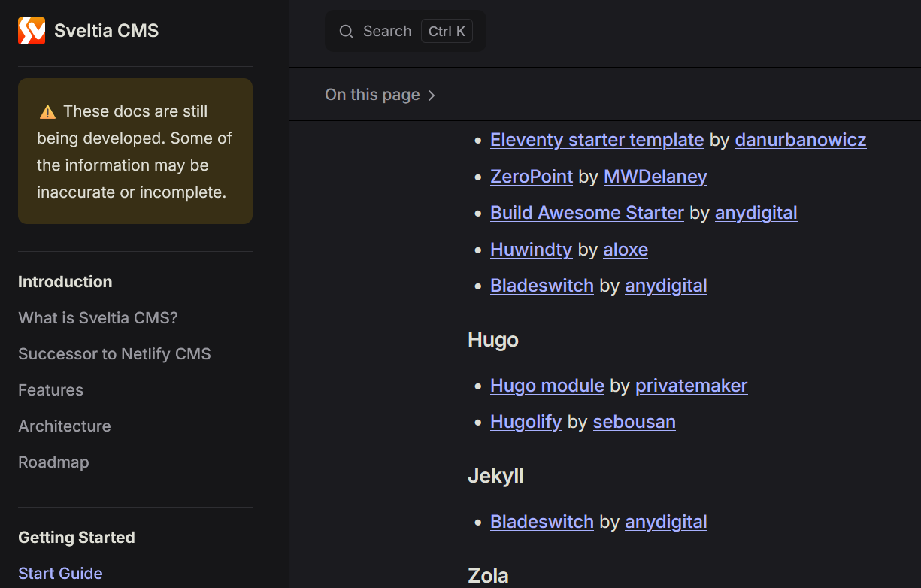Click the On this page label
The height and width of the screenshot is (588, 921).
coord(372,95)
